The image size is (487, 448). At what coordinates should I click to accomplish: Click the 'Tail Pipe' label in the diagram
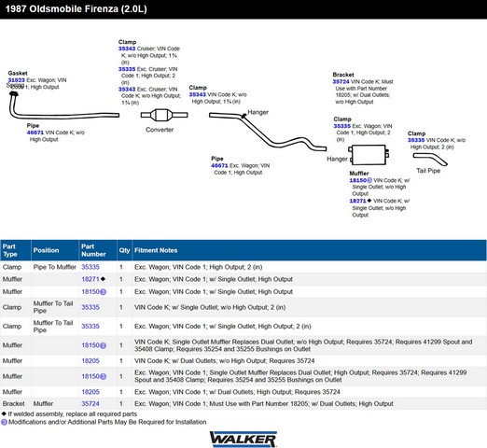point(428,171)
